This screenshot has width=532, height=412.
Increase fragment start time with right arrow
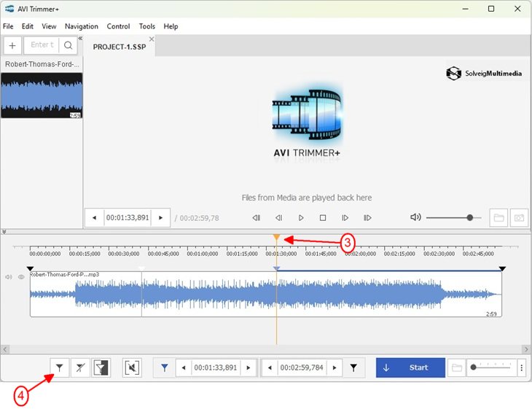tap(249, 368)
